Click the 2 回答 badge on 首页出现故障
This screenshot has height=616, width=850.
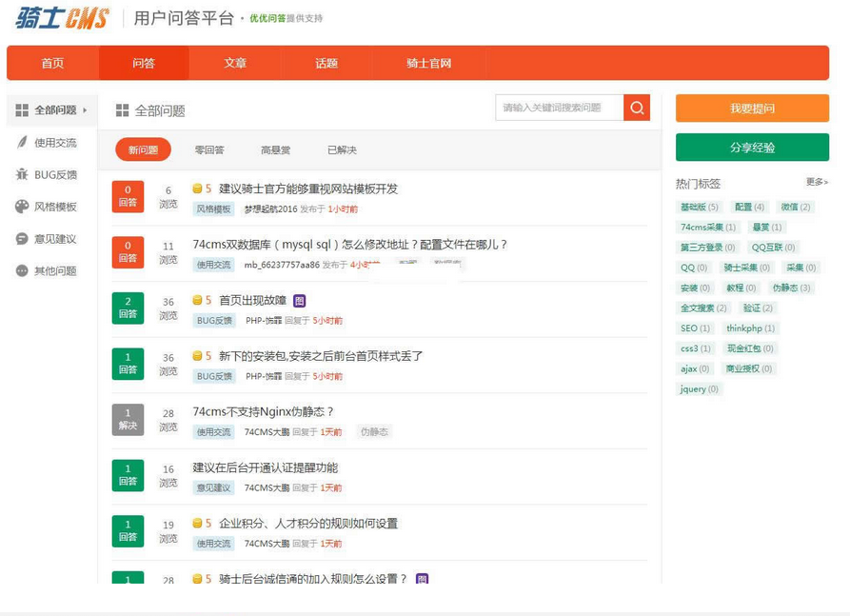pyautogui.click(x=128, y=308)
